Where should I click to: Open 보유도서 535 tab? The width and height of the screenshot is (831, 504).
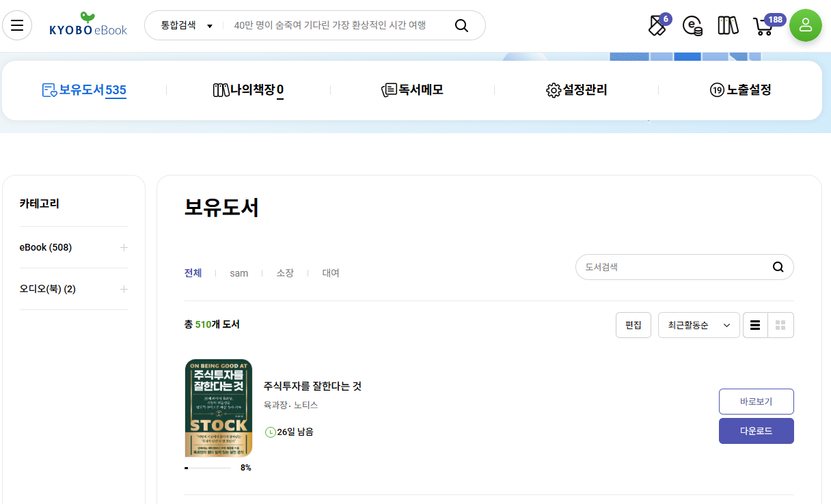(84, 90)
